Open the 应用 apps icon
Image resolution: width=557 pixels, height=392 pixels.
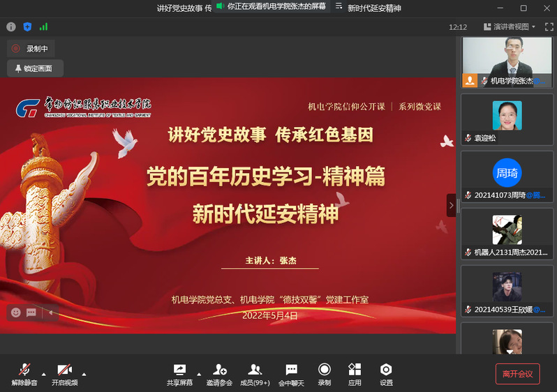coord(355,374)
